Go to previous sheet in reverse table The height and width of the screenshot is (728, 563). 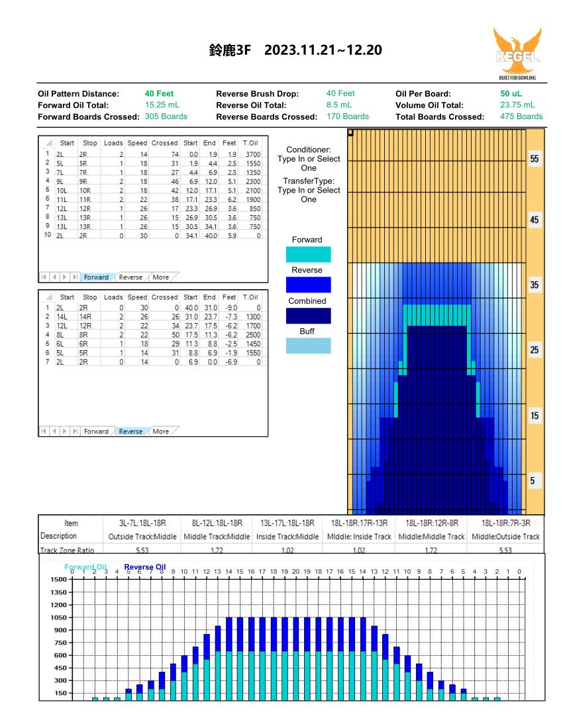(x=54, y=432)
